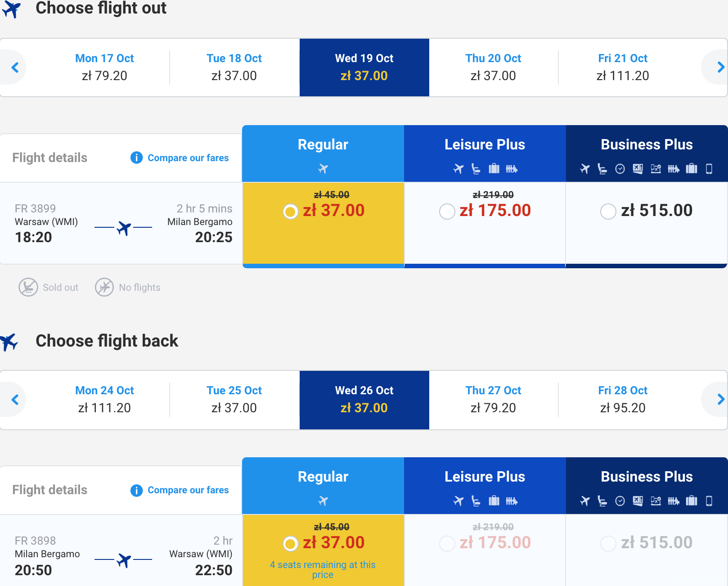The image size is (728, 586).
Task: Switch return date to Thu 27 Oct
Action: (493, 399)
